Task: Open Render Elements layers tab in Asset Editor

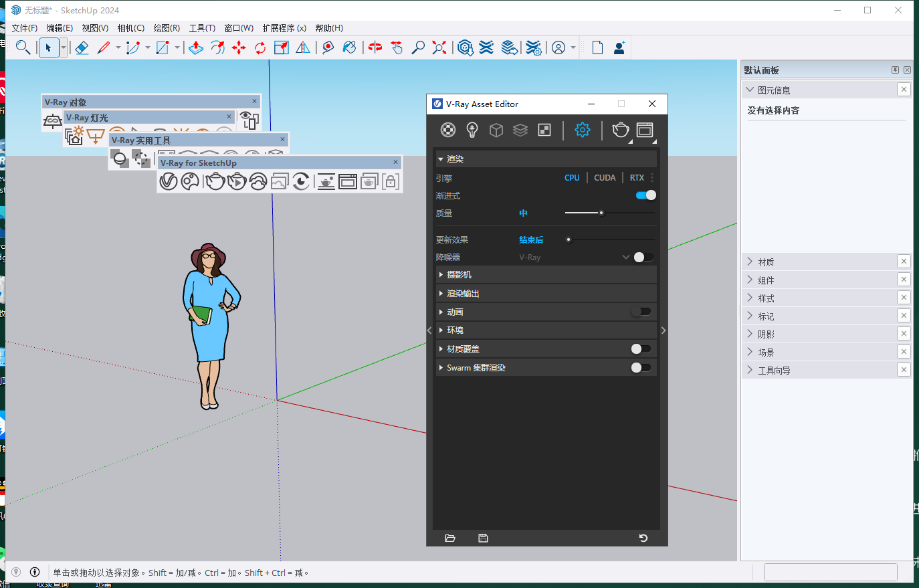Action: pyautogui.click(x=520, y=130)
